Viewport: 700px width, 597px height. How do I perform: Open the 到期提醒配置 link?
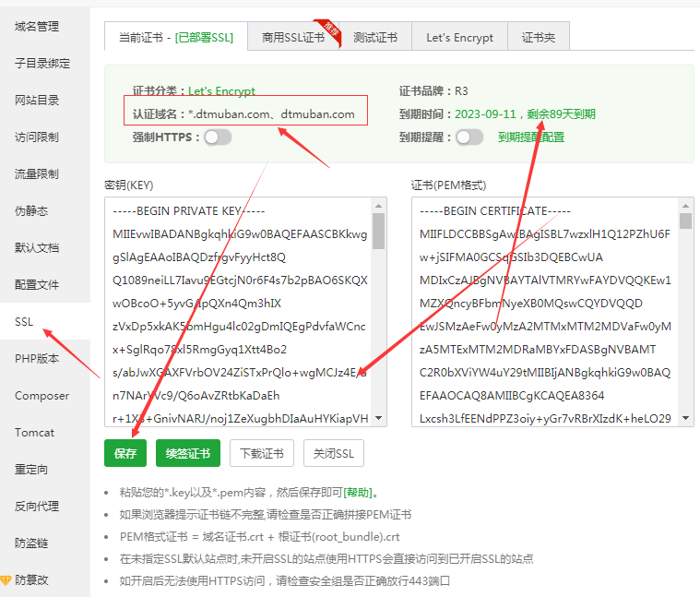(x=531, y=137)
